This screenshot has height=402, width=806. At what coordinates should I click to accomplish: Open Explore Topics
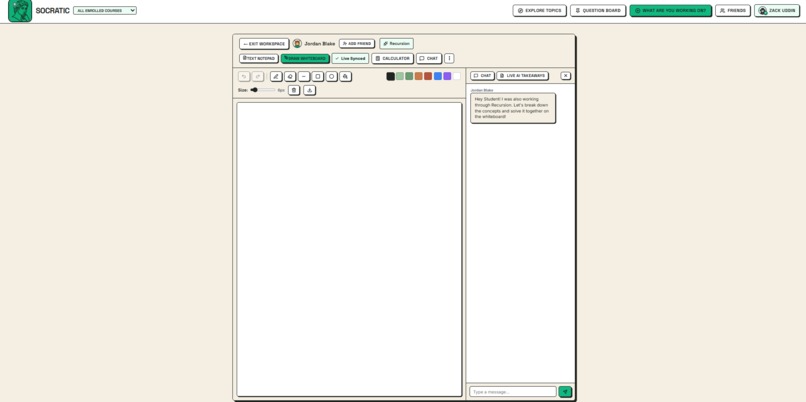(x=539, y=10)
